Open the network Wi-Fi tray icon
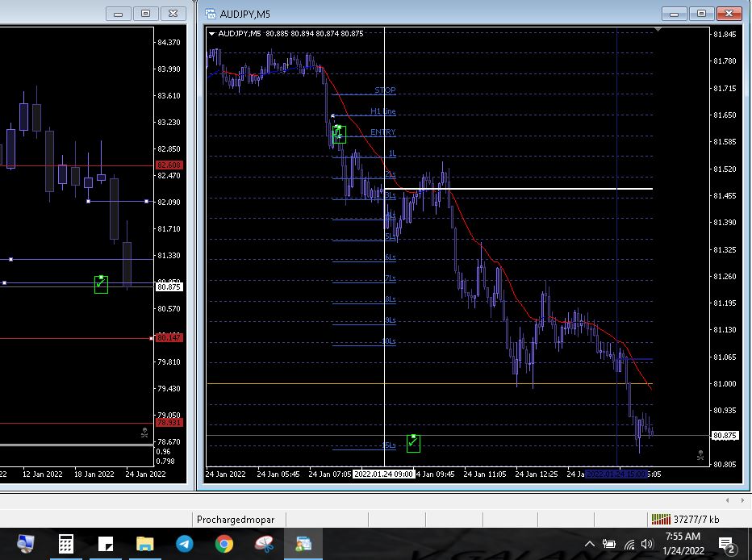This screenshot has width=752, height=560. [629, 544]
